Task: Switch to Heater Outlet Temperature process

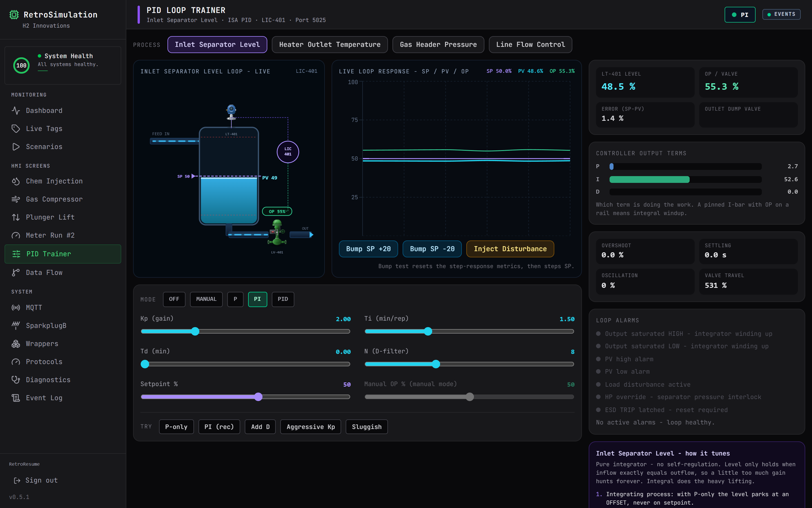Action: [330, 44]
